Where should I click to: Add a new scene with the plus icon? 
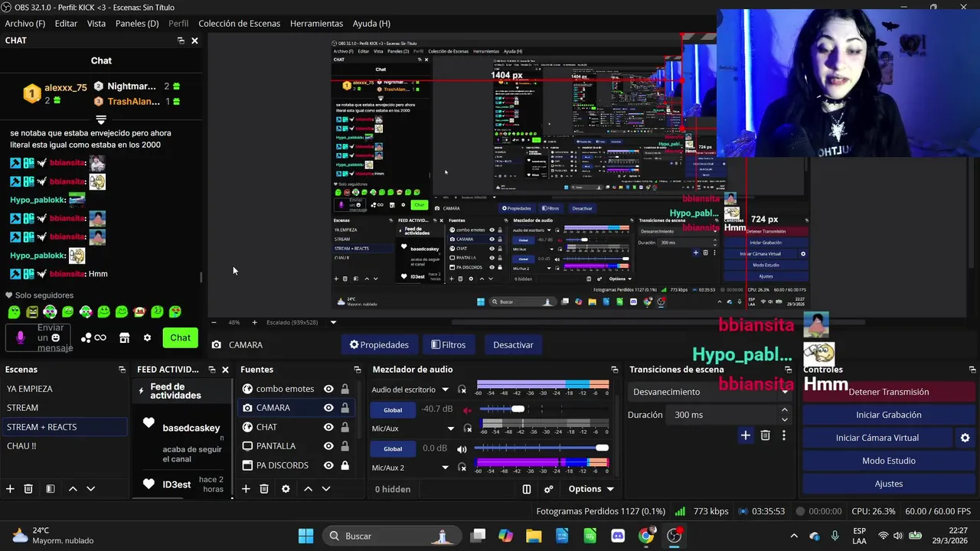pos(10,489)
